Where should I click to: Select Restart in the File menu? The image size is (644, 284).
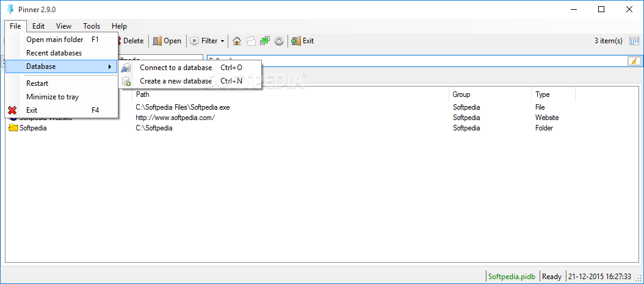62,83
